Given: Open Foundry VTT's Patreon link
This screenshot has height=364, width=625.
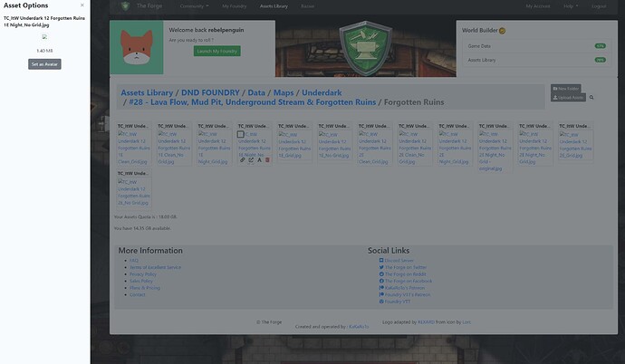Looking at the screenshot, I should (x=405, y=294).
